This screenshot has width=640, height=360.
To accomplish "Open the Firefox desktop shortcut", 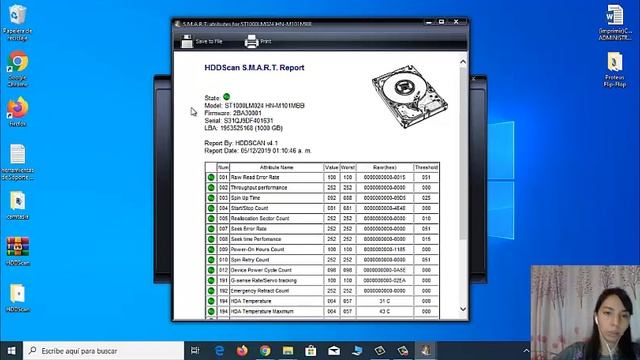I will pos(17,111).
